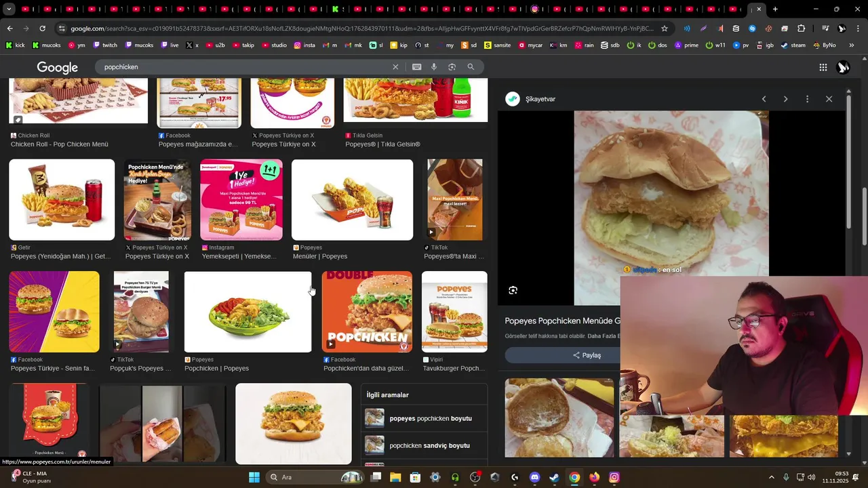868x488 pixels.
Task: Open taskbar volume control
Action: pos(812,477)
